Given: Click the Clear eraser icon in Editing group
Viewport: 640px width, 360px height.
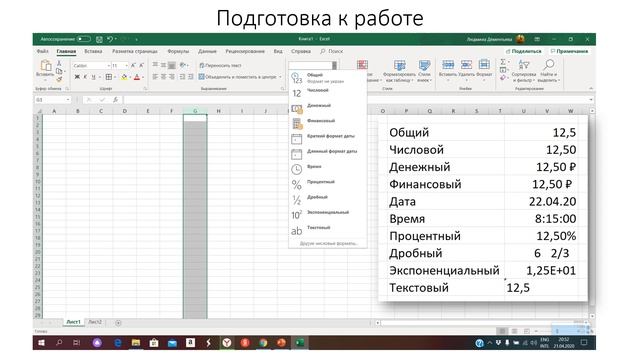Looking at the screenshot, I should (503, 78).
